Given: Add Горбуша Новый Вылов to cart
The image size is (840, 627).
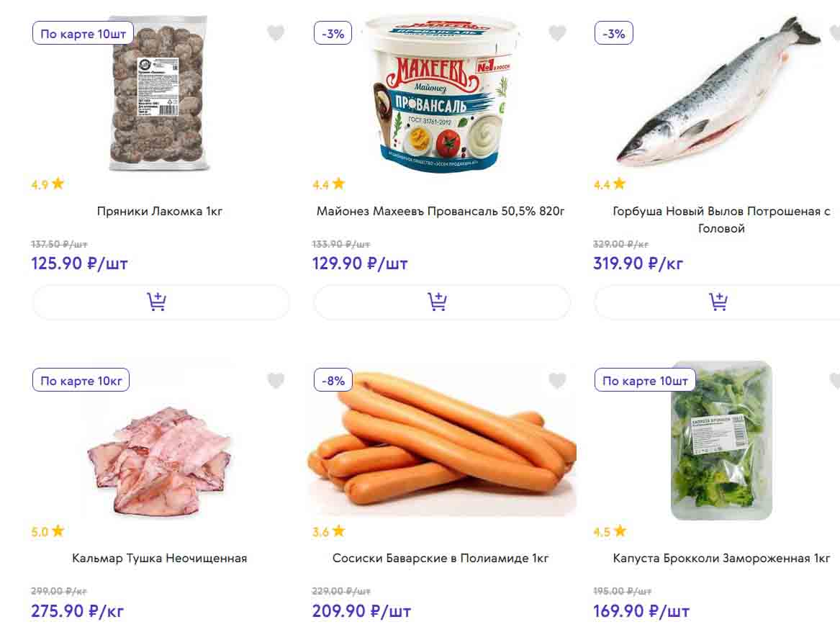Looking at the screenshot, I should pos(720,302).
